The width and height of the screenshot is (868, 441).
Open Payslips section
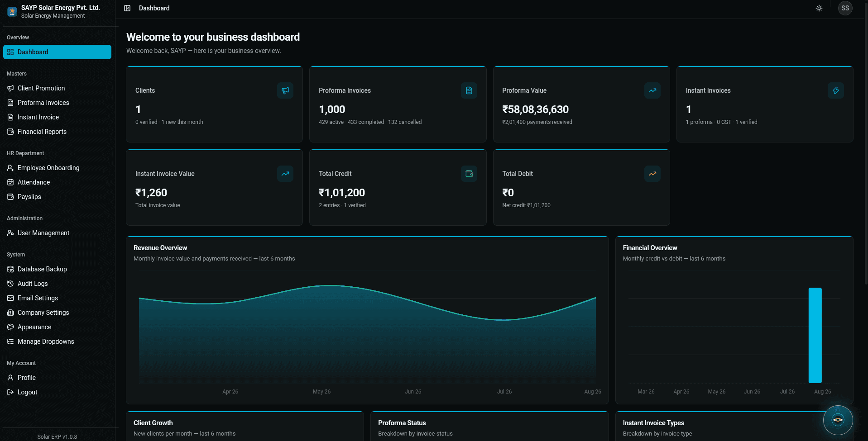point(57,197)
